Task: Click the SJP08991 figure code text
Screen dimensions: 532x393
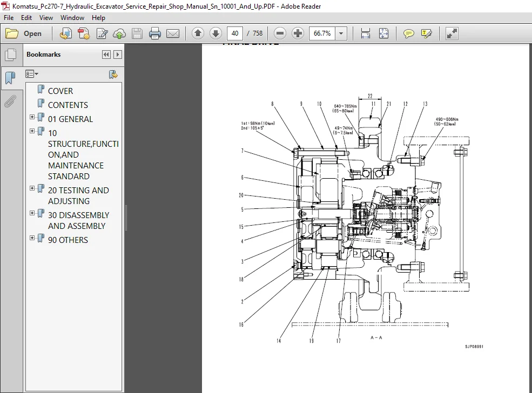Action: pos(474,347)
